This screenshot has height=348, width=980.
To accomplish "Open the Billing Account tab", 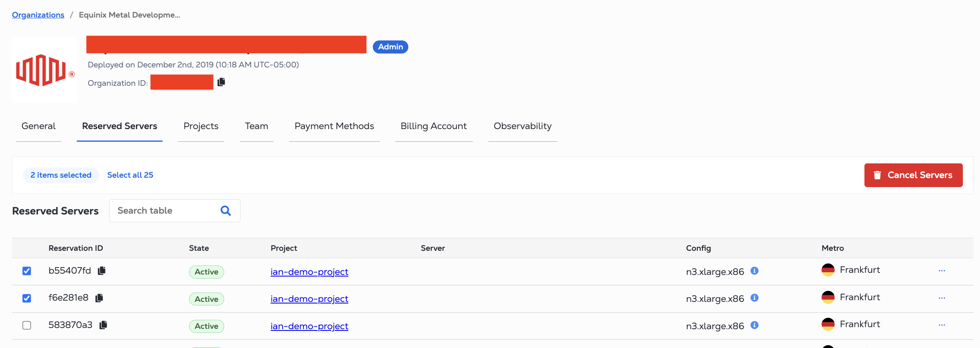I will [x=433, y=126].
